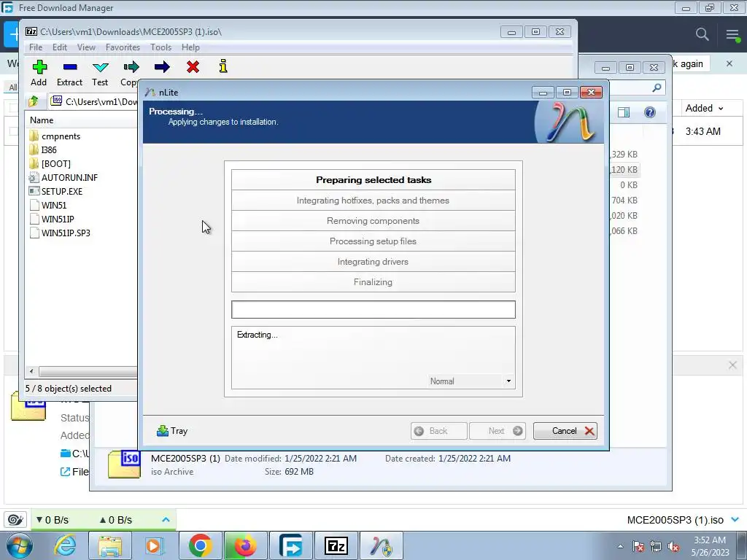Screen dimensions: 747x560
Task: Open the Windows Start menu
Action: point(20,545)
